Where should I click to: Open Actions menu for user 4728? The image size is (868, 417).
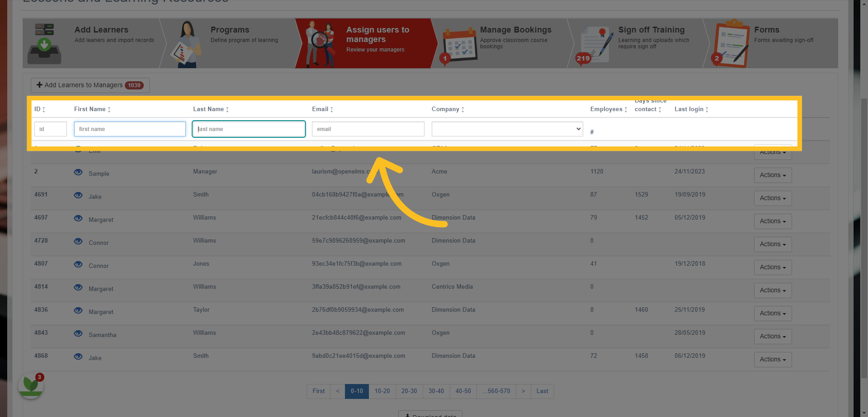[x=773, y=244]
